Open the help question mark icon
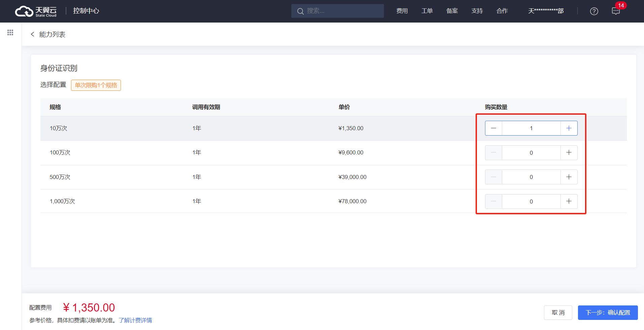The width and height of the screenshot is (644, 330). click(594, 11)
